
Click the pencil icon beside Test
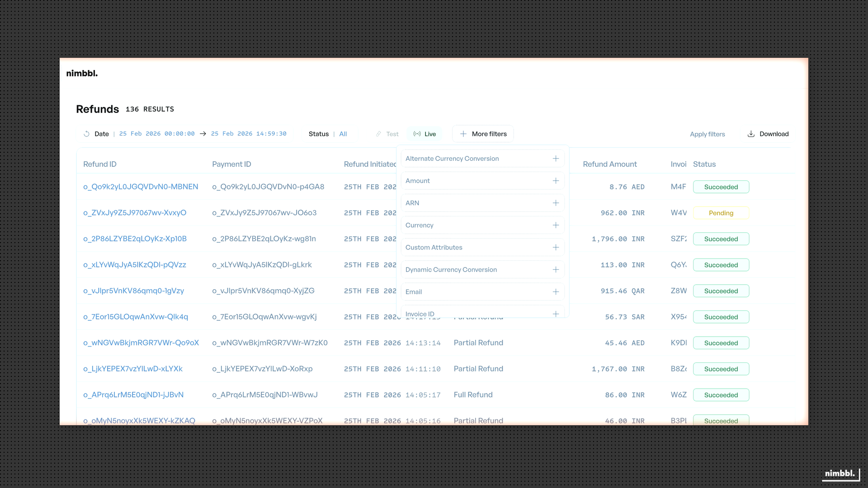coord(378,134)
